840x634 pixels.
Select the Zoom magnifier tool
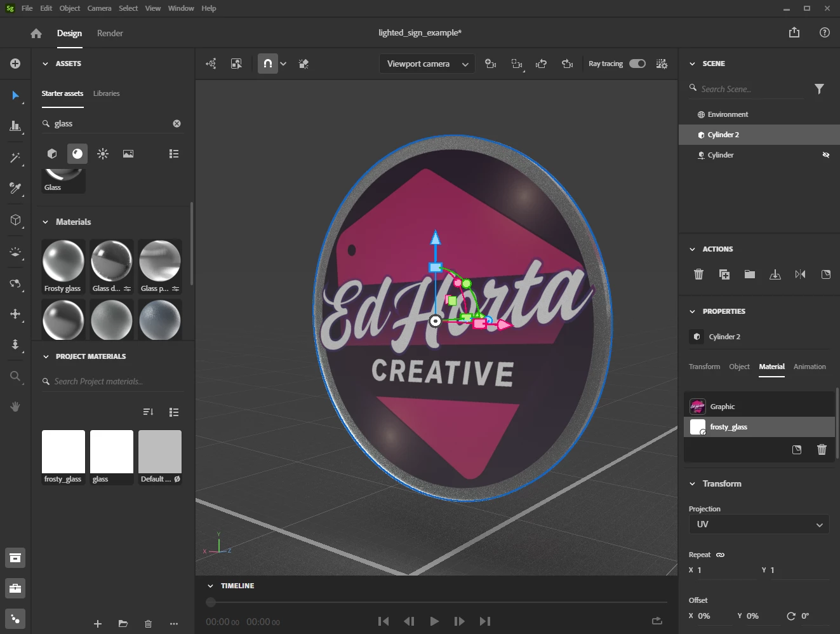(15, 376)
